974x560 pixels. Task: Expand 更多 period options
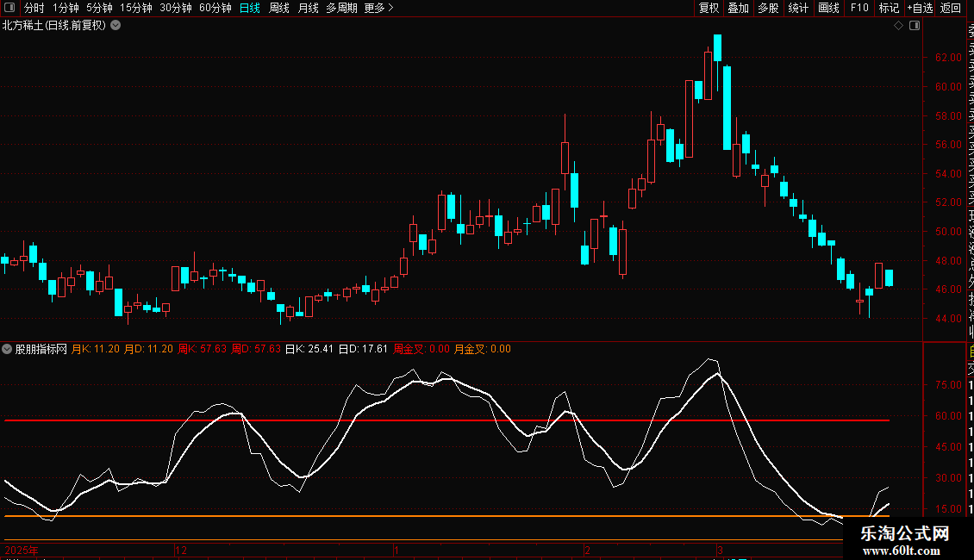(x=379, y=8)
